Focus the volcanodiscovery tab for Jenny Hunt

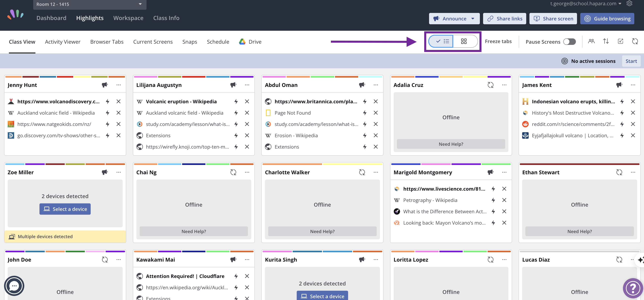107,101
